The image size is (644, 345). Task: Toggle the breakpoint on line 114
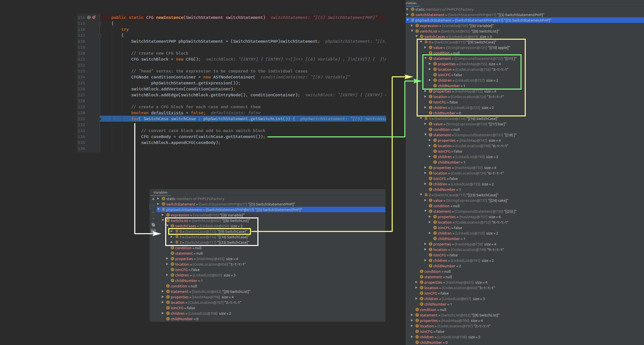coord(94,17)
